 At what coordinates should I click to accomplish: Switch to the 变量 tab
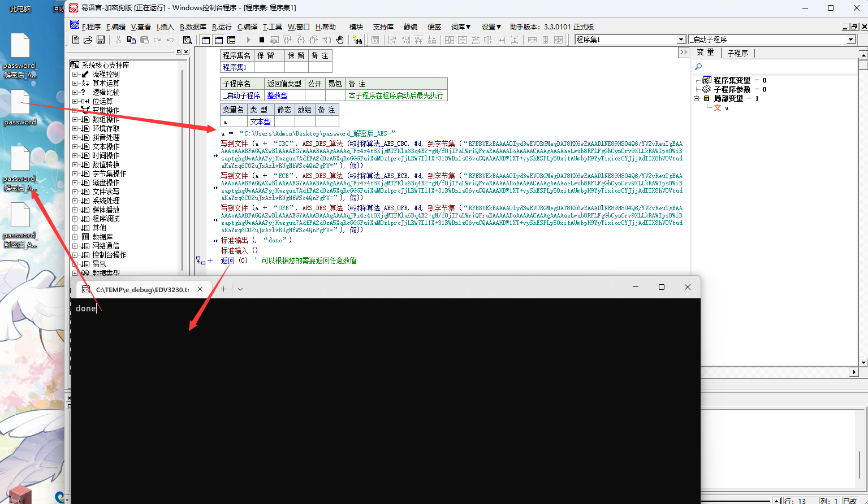(x=705, y=53)
